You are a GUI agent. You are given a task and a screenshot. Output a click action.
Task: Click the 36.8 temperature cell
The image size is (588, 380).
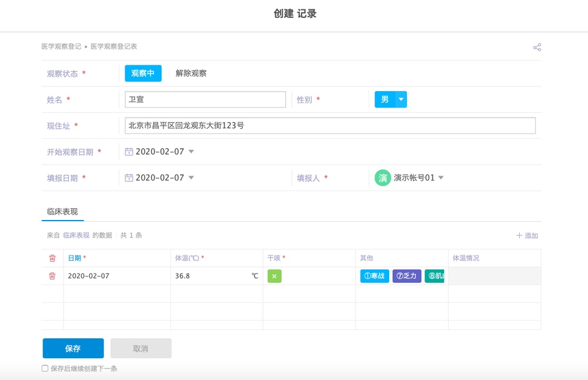pos(217,276)
